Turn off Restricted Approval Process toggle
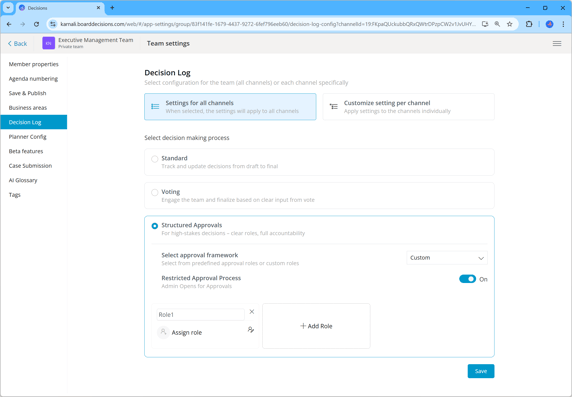572x397 pixels. 467,279
